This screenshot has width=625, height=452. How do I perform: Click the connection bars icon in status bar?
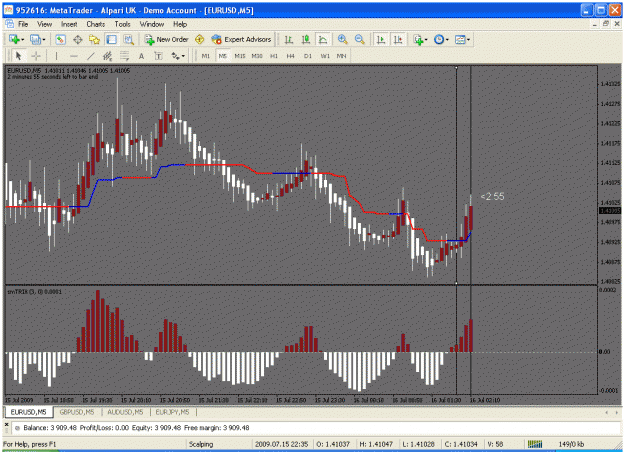[535, 444]
